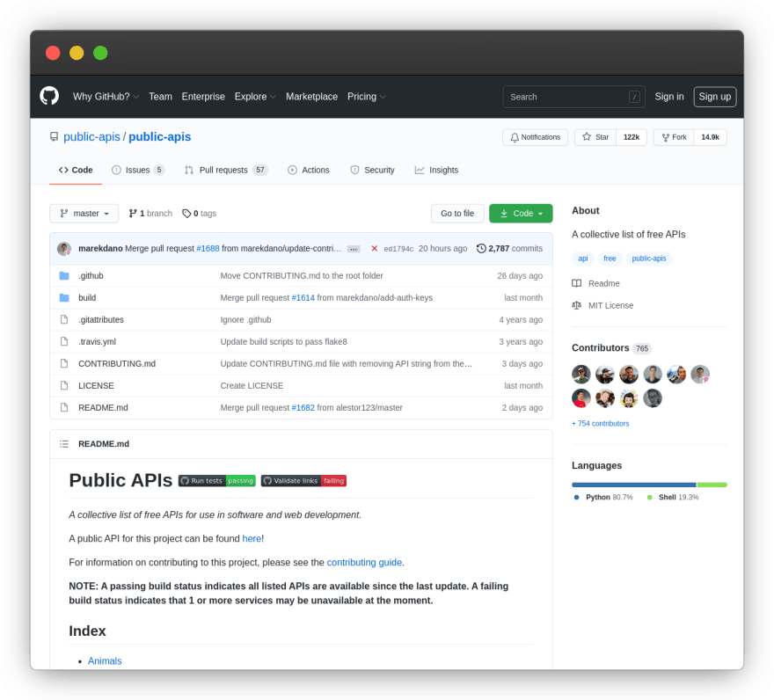Click the tag icon beside 0 tags

point(186,214)
